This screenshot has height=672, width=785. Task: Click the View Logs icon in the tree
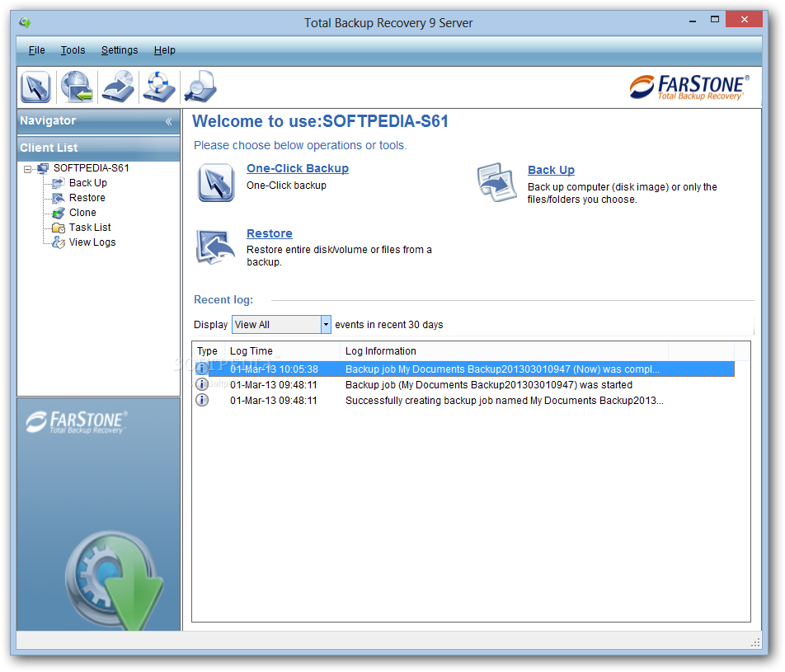59,243
